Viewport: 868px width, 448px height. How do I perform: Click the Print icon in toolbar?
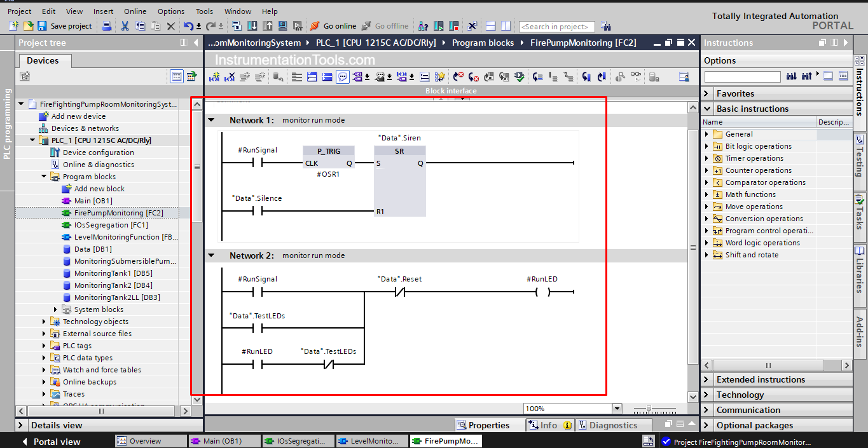(107, 26)
